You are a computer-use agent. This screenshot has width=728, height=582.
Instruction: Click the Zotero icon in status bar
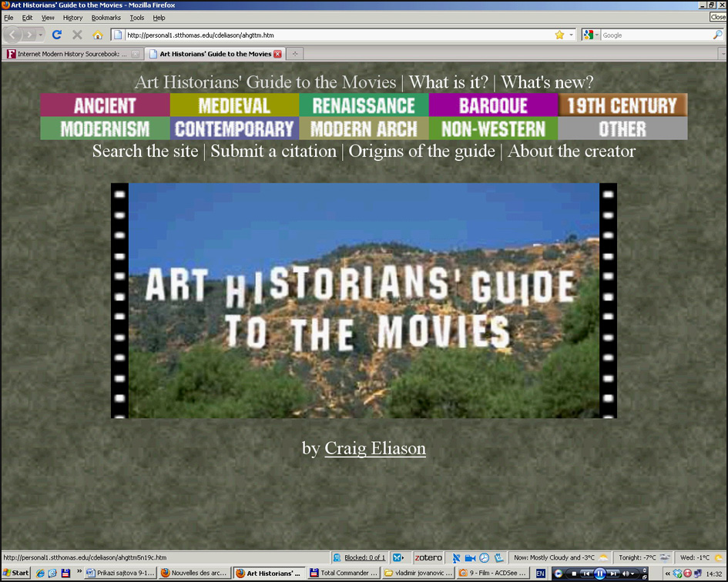428,557
